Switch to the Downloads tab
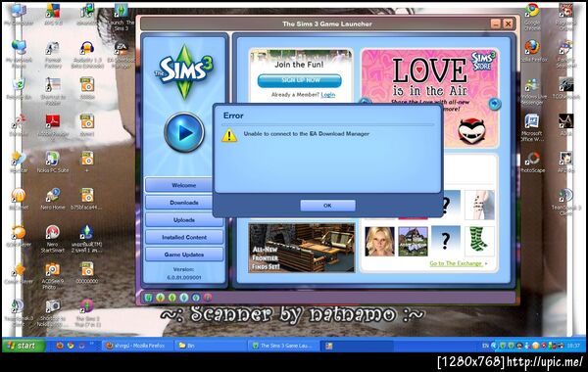The image size is (588, 372). click(x=184, y=203)
